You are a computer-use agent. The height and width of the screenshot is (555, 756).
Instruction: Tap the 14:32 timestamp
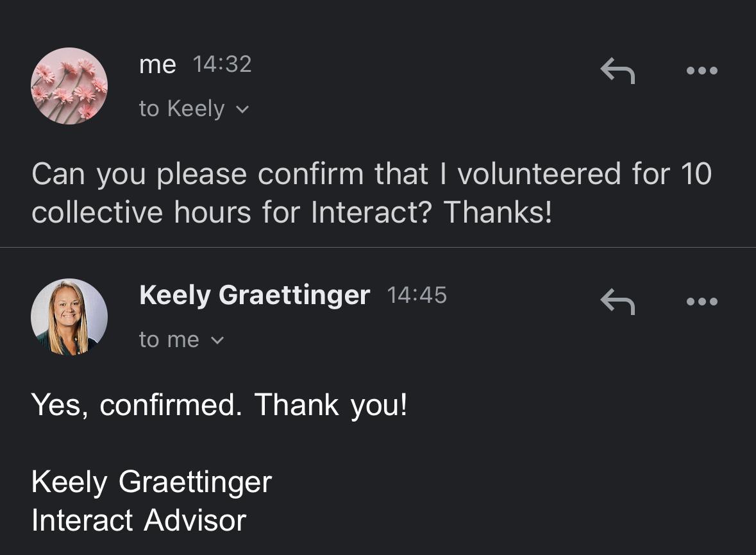coord(222,64)
